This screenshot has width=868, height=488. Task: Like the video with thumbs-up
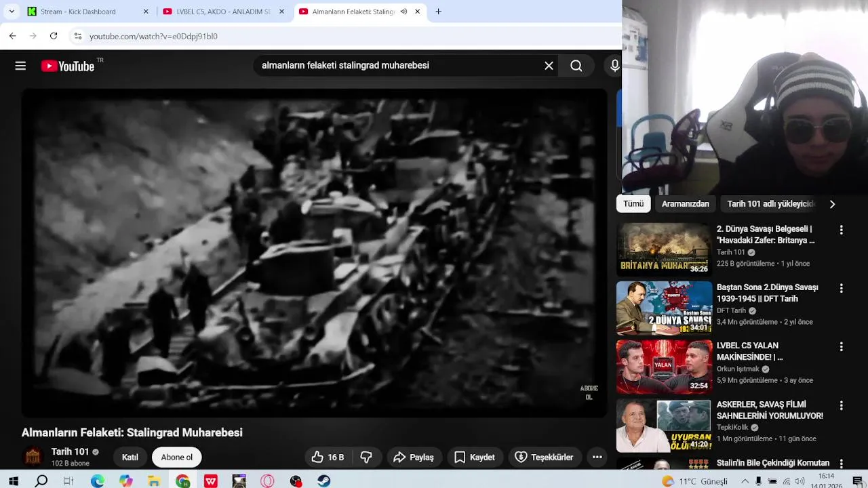click(x=328, y=457)
